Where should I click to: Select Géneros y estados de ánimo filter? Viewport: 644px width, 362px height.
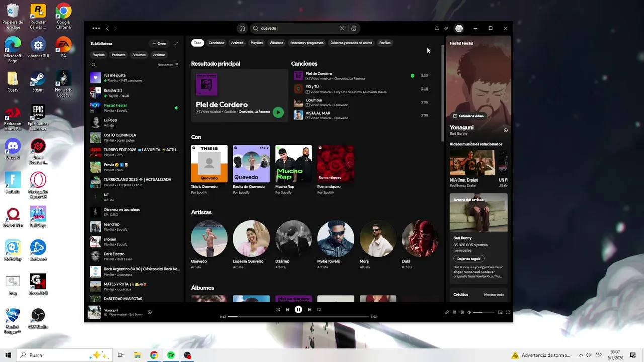[x=351, y=43]
